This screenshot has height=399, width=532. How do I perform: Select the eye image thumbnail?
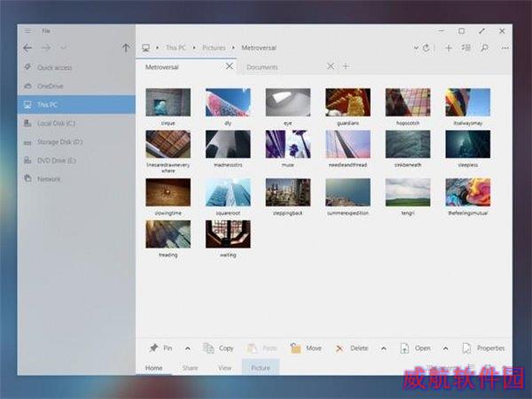287,103
